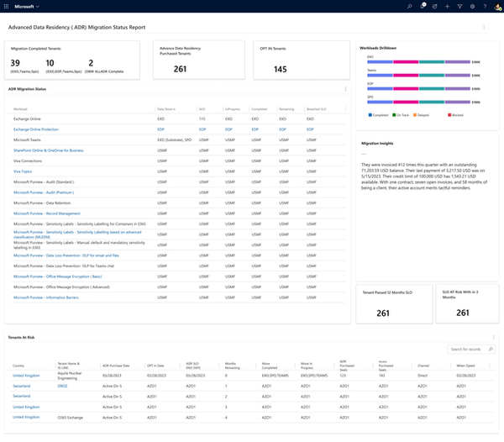Sort by the Breached SLO column header
The height and width of the screenshot is (442, 504).
tap(317, 109)
